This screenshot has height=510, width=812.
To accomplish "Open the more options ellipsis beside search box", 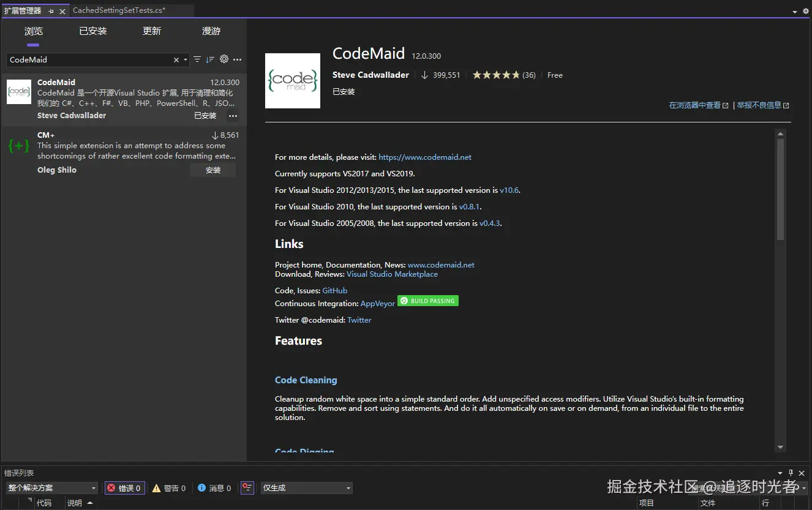I will click(237, 59).
